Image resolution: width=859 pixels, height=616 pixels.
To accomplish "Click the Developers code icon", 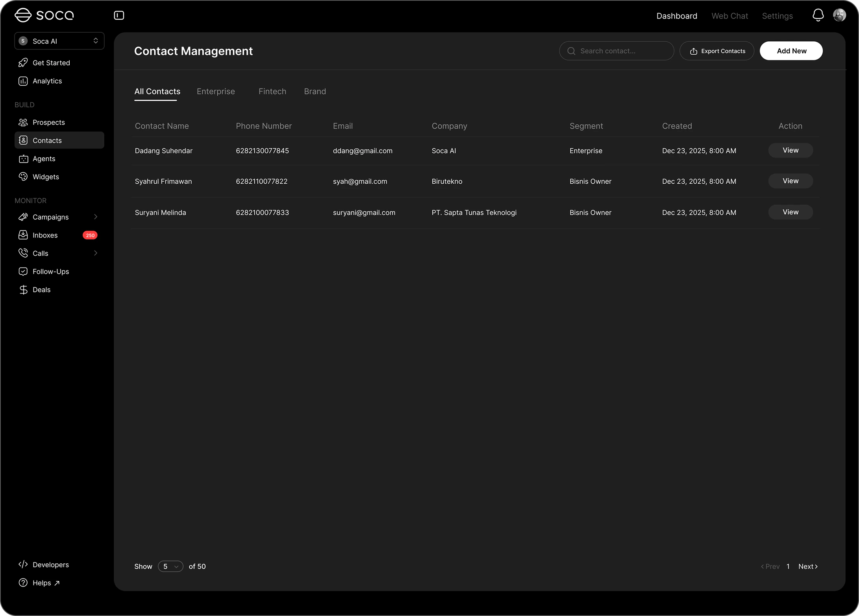I will tap(23, 564).
